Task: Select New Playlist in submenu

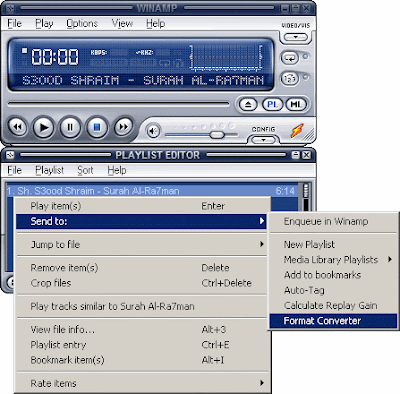Action: coord(333,244)
